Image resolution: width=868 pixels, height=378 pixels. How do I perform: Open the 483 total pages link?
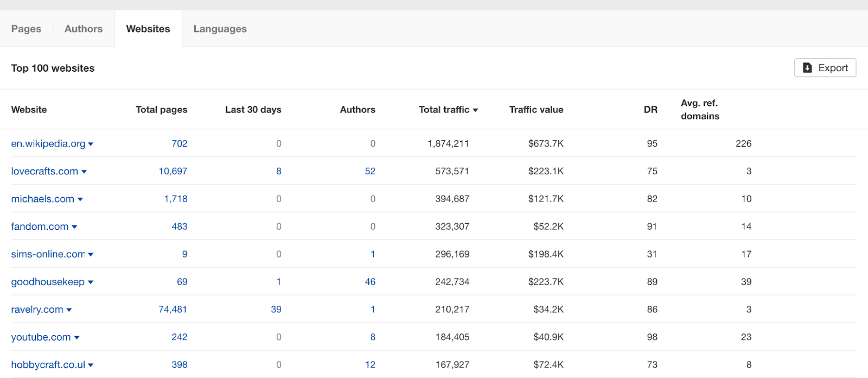pos(180,226)
